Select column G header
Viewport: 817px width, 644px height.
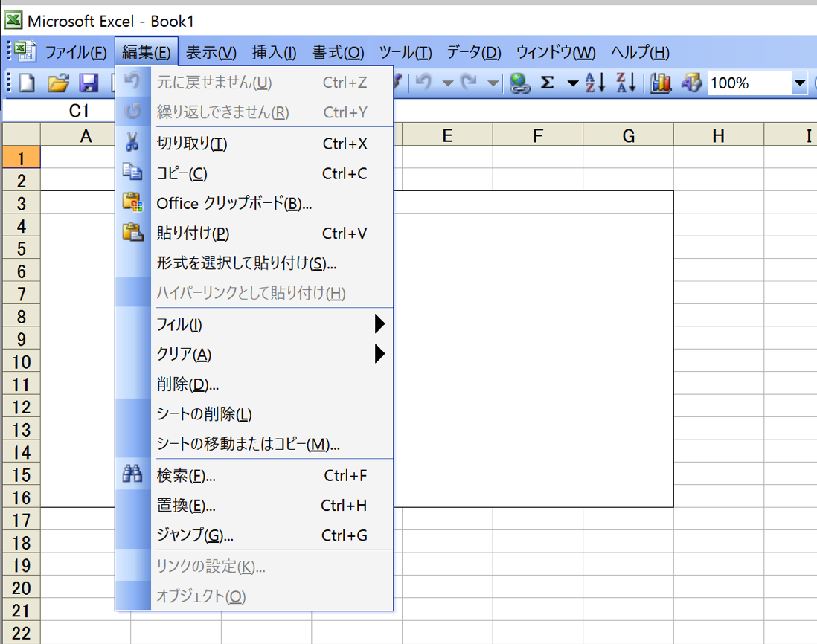629,135
